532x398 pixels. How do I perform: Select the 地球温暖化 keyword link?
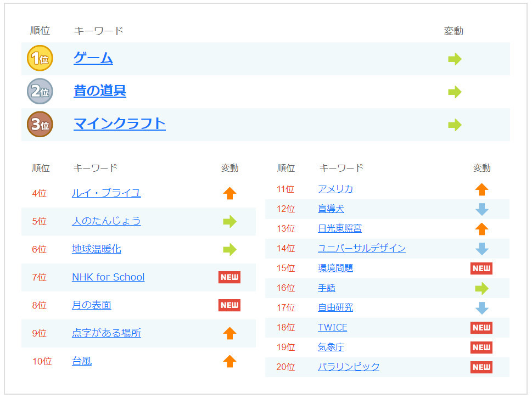tap(97, 249)
